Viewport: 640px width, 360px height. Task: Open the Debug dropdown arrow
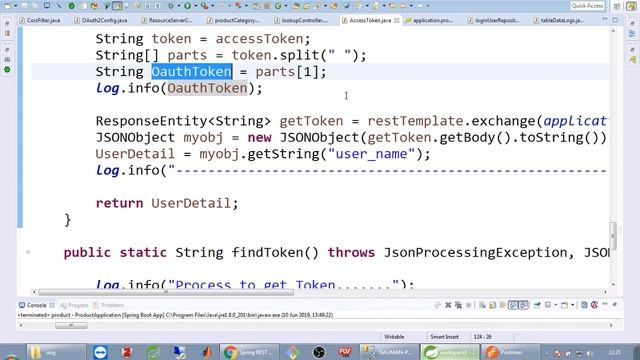click(179, 6)
